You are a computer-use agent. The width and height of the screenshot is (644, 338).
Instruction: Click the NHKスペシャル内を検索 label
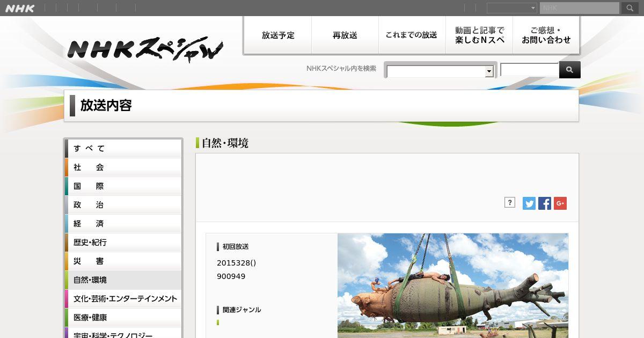click(x=341, y=68)
